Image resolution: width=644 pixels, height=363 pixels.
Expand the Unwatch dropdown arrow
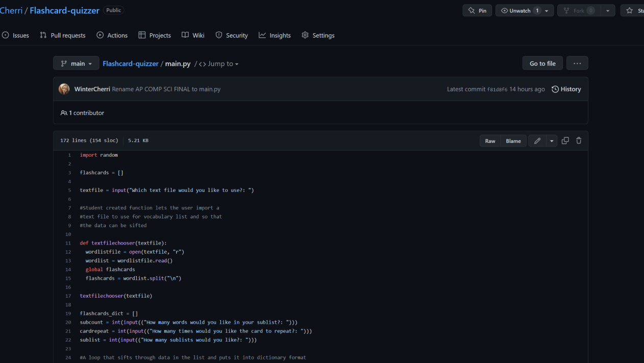(x=547, y=10)
